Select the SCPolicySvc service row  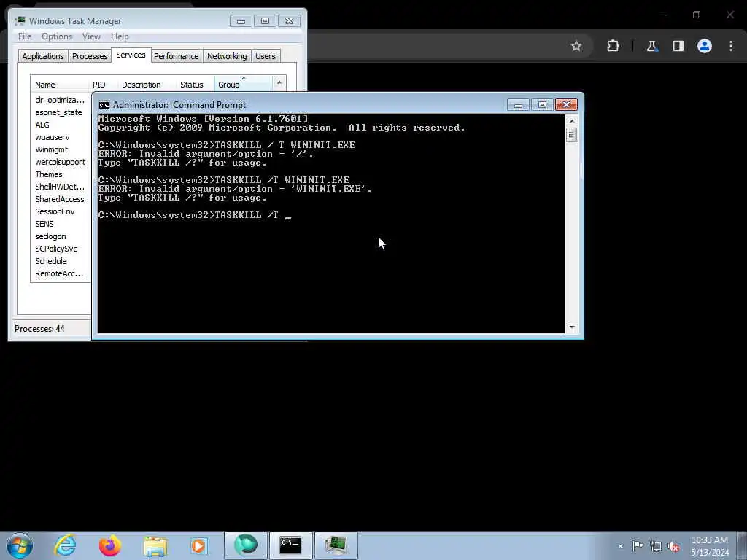coord(60,249)
